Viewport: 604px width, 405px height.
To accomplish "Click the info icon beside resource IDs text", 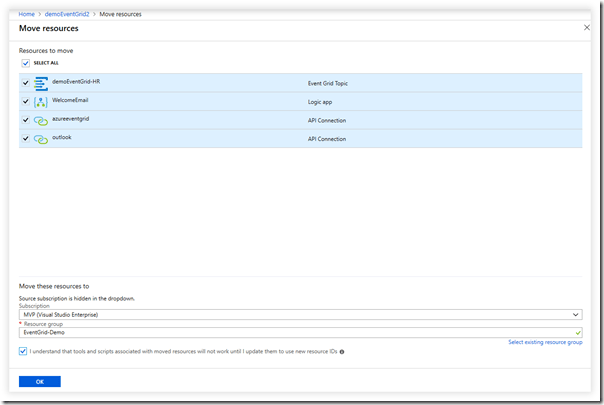I will pos(342,352).
